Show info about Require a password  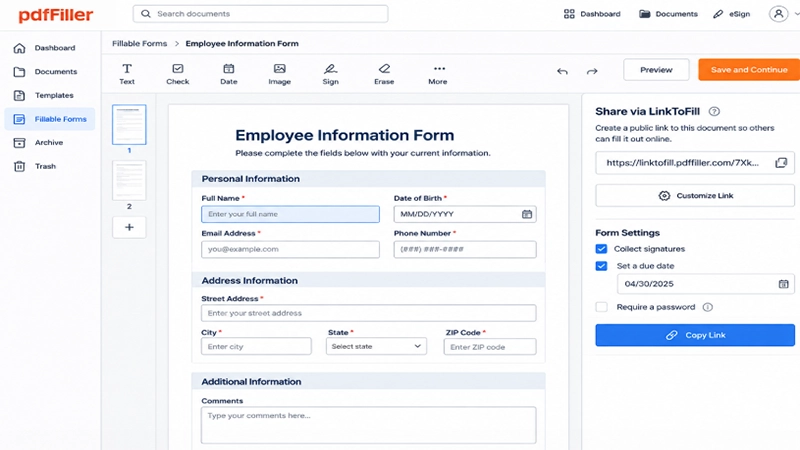tap(708, 307)
